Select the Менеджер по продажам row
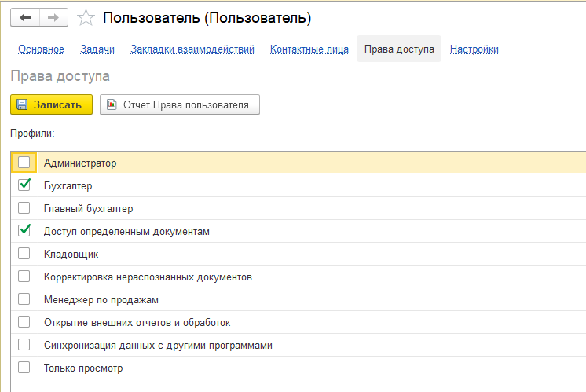 click(x=101, y=299)
